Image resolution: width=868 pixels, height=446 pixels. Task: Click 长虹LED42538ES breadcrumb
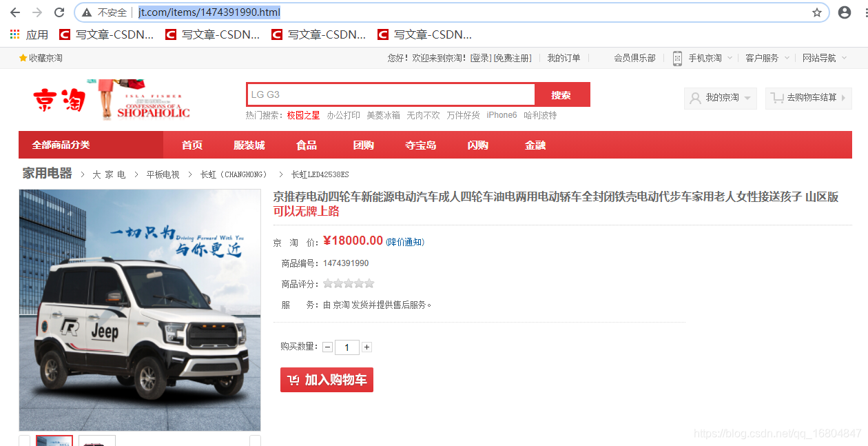coord(320,174)
